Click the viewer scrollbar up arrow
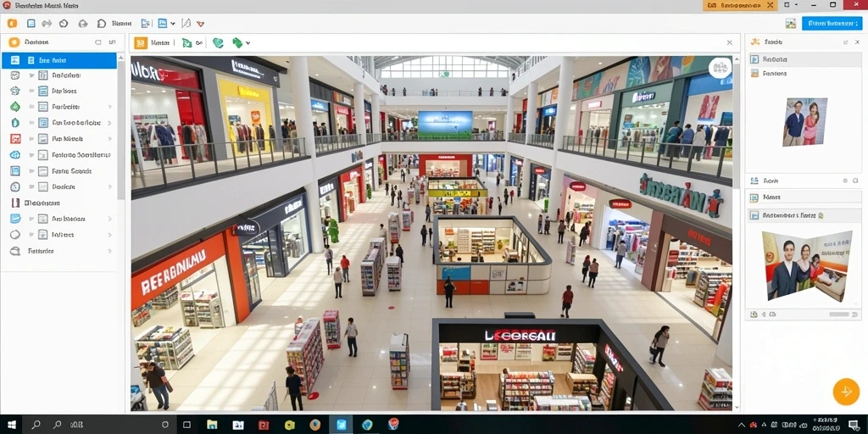 pyautogui.click(x=737, y=58)
